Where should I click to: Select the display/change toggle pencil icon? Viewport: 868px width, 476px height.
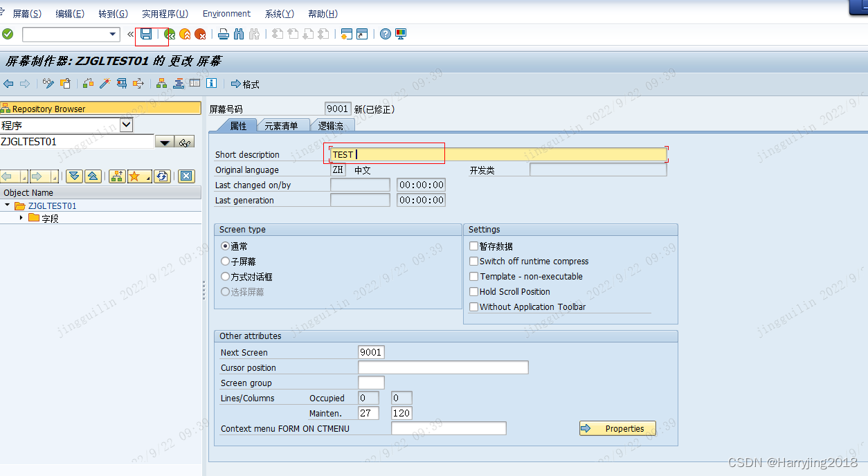click(x=47, y=84)
